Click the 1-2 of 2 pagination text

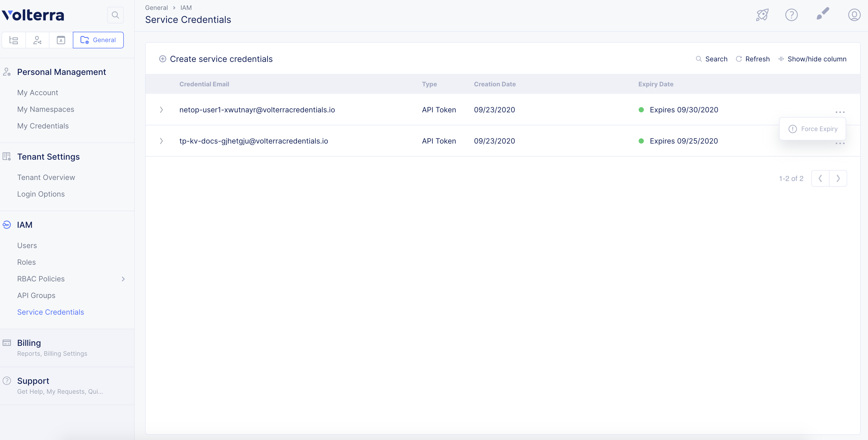point(791,179)
